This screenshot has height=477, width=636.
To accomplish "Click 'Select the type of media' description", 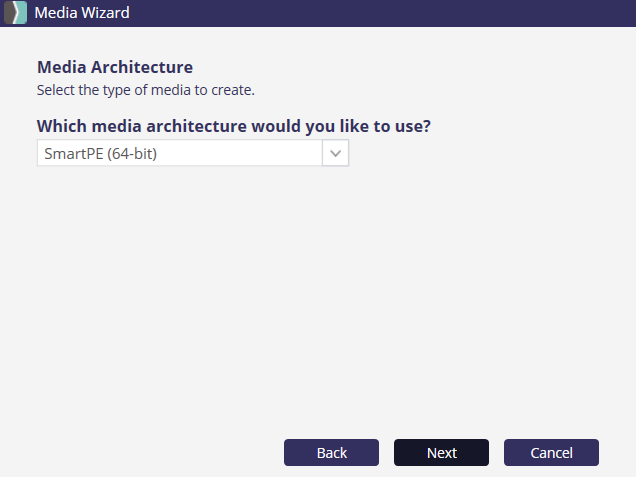I will click(x=146, y=90).
